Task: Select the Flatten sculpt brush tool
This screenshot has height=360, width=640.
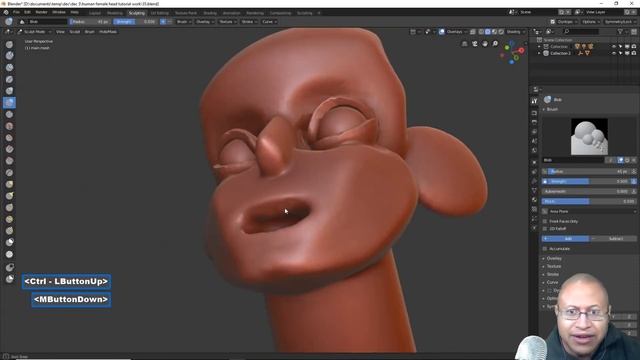Action: [x=9, y=138]
